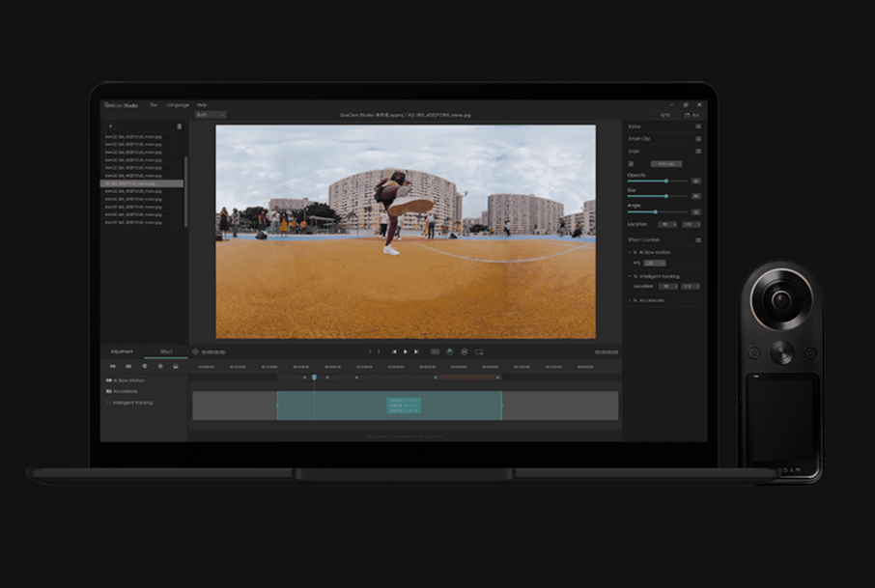This screenshot has width=875, height=588.
Task: Click the add media plus icon
Action: click(x=110, y=126)
